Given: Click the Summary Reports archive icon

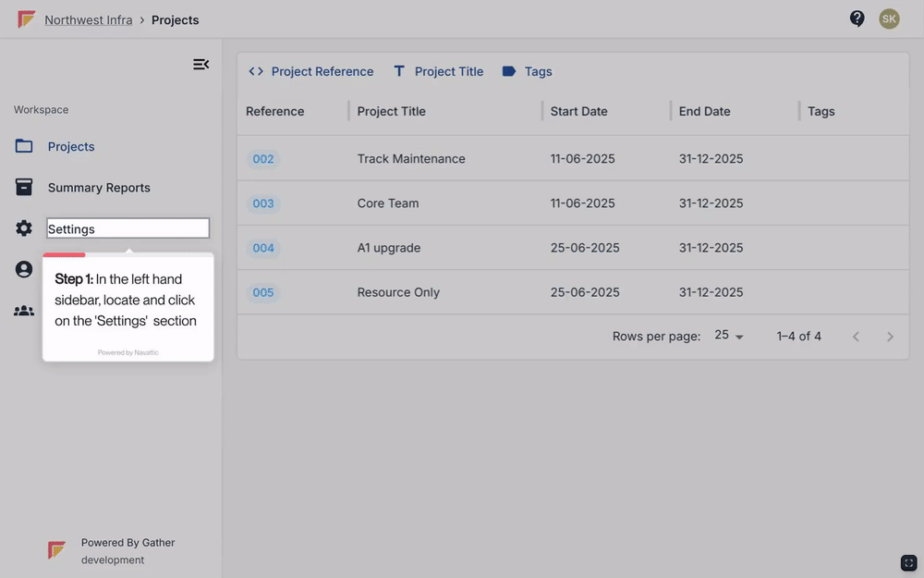Looking at the screenshot, I should (x=24, y=188).
